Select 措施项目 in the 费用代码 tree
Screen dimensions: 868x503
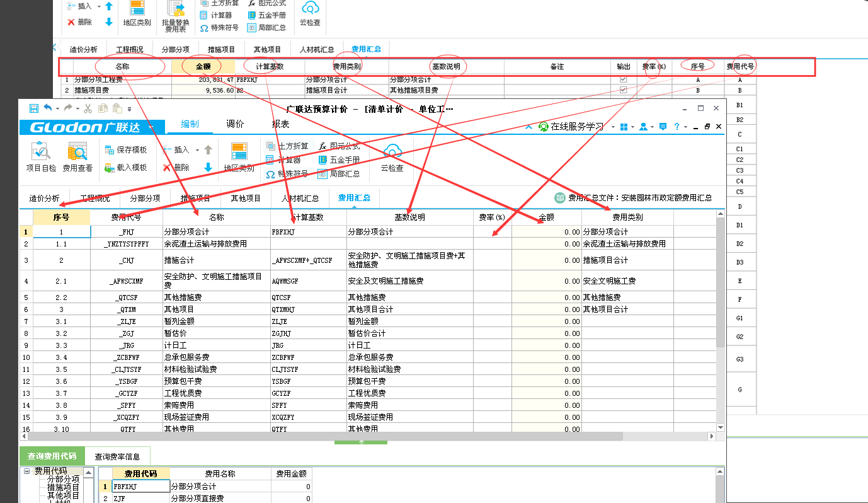point(63,487)
